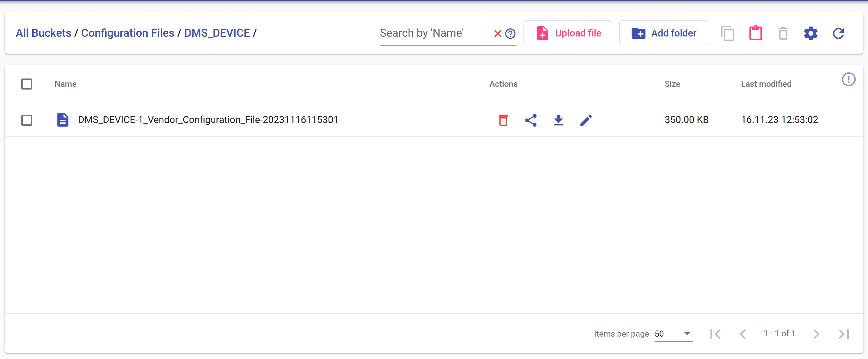Share the vendor configuration file
The height and width of the screenshot is (359, 868).
click(x=531, y=120)
